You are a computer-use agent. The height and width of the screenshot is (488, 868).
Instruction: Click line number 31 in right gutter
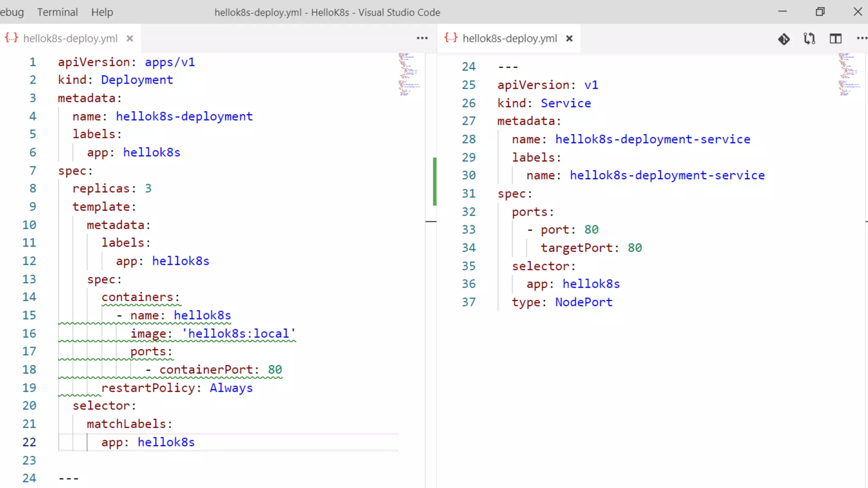469,194
